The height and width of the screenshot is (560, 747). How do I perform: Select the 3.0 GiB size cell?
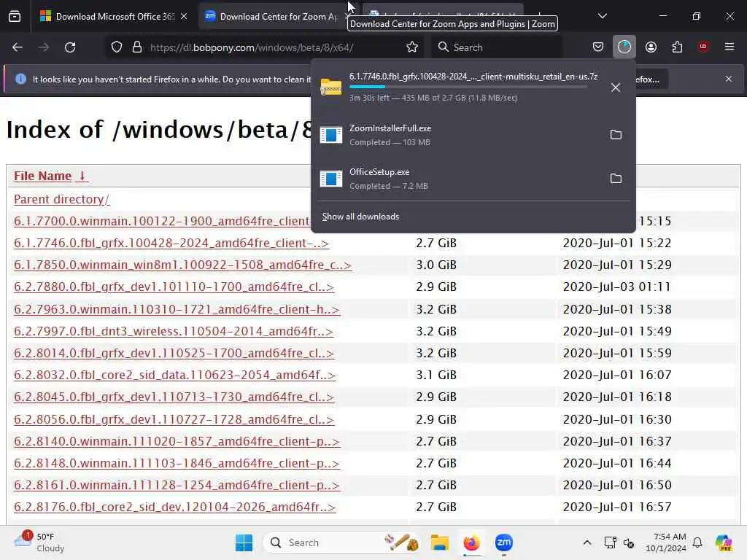(436, 265)
